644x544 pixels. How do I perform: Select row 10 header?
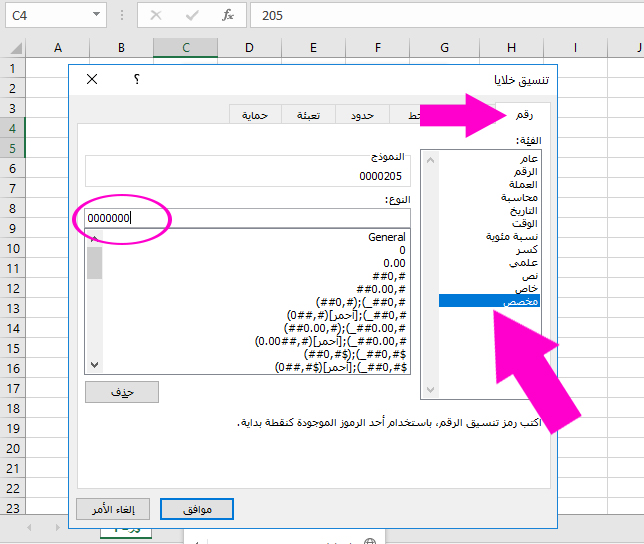(x=13, y=248)
